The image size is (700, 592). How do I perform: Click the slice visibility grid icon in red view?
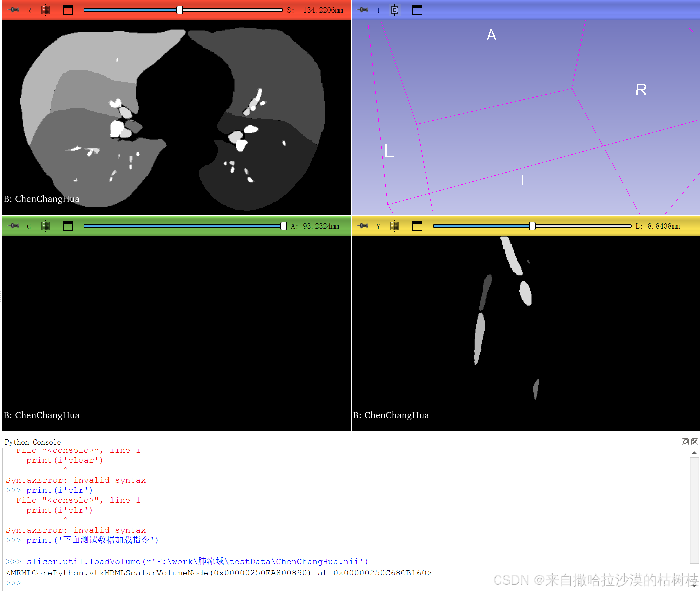tap(46, 10)
